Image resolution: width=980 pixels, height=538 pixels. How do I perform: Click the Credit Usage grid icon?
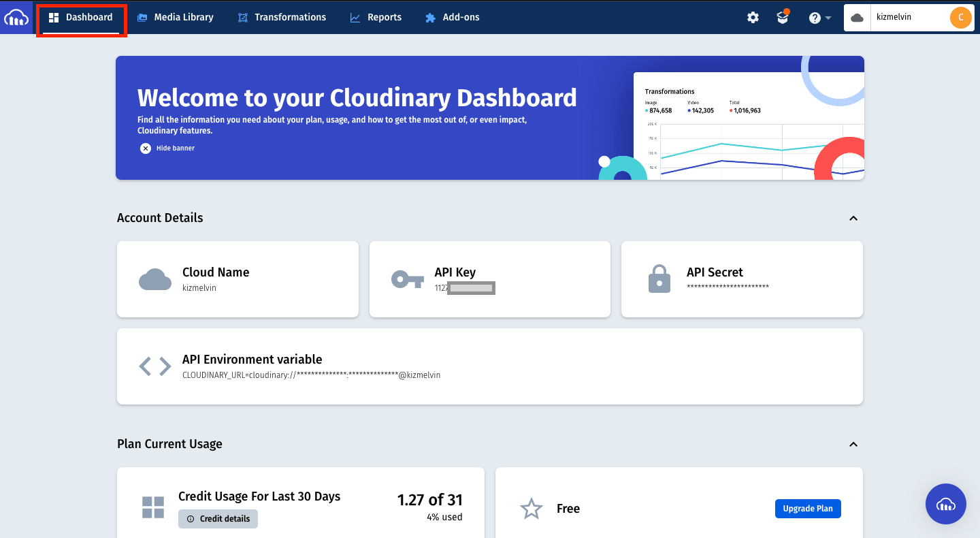[x=153, y=507]
